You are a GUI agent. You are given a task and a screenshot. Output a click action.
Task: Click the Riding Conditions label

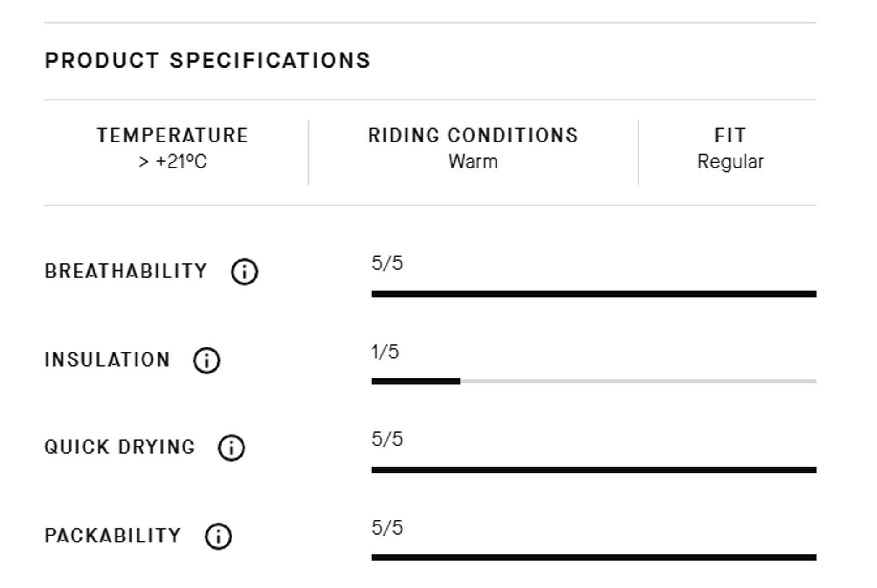(x=473, y=136)
